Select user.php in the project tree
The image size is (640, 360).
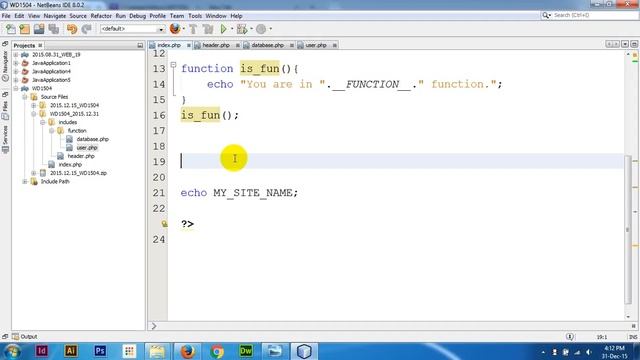pyautogui.click(x=87, y=148)
